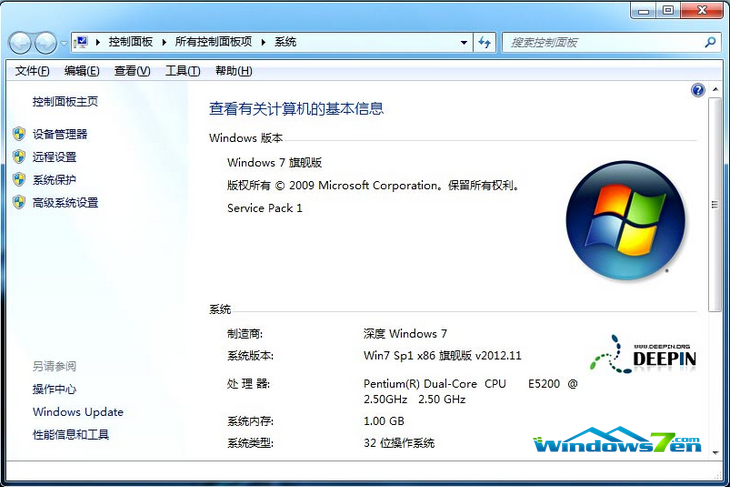Click 'Windows 7 旗舰版' edition text

click(x=275, y=162)
